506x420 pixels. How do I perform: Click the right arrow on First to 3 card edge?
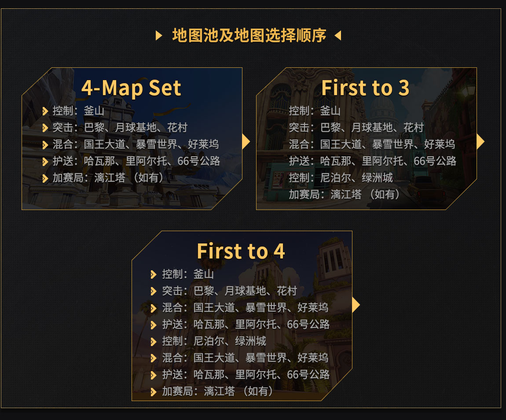[x=480, y=141]
